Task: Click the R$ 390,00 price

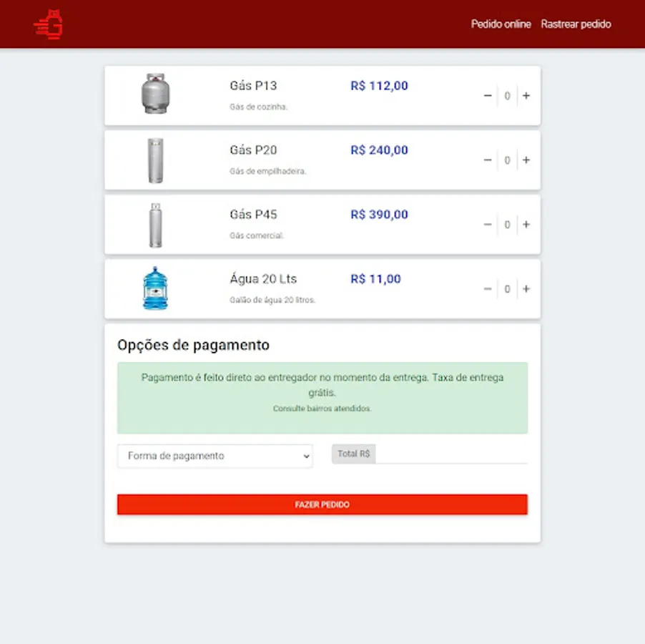Action: tap(379, 215)
